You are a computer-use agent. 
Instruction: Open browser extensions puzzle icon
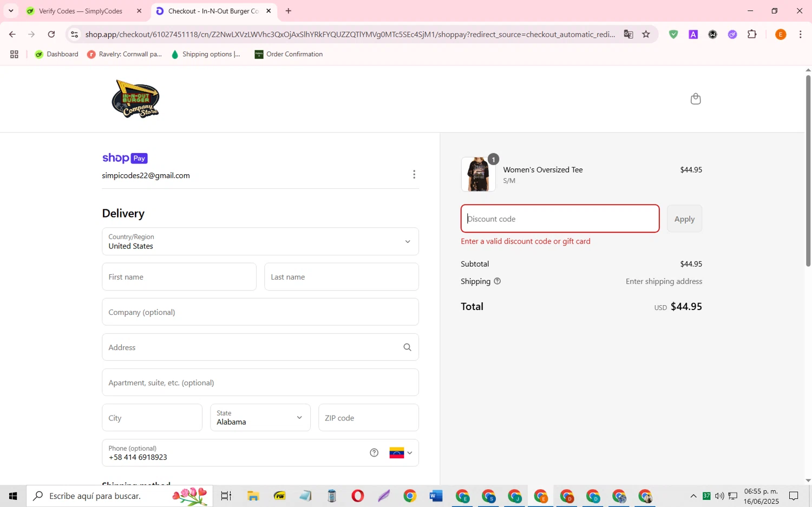click(752, 34)
